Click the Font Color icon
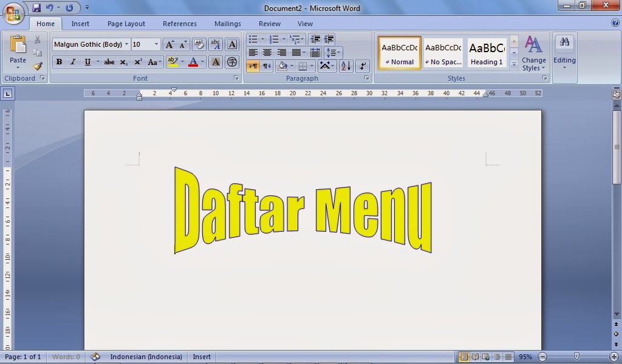The width and height of the screenshot is (622, 364). pyautogui.click(x=194, y=62)
